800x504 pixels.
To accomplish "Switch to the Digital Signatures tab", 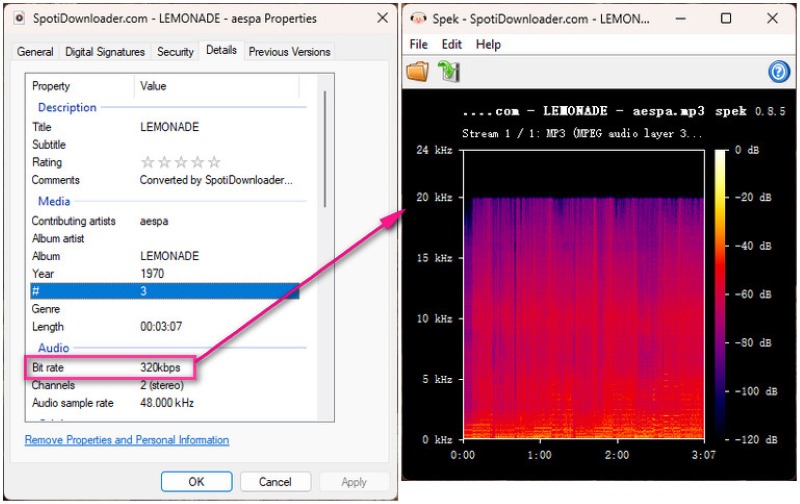I will coord(105,52).
